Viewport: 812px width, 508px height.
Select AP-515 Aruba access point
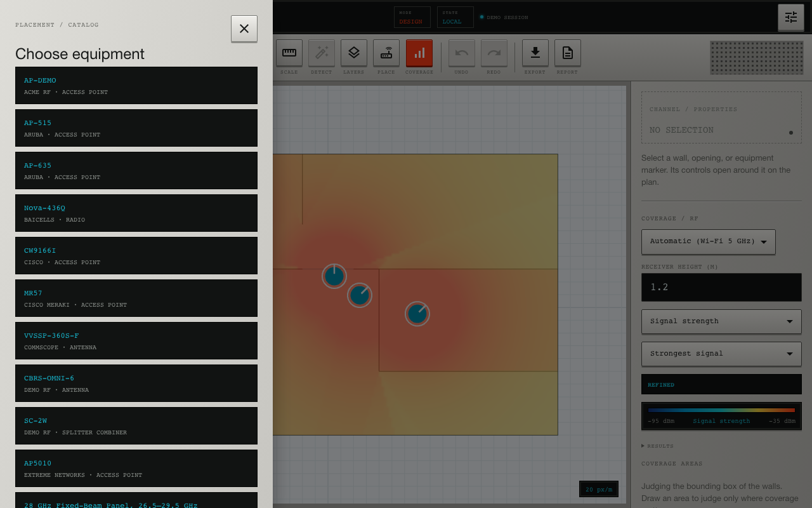(136, 128)
